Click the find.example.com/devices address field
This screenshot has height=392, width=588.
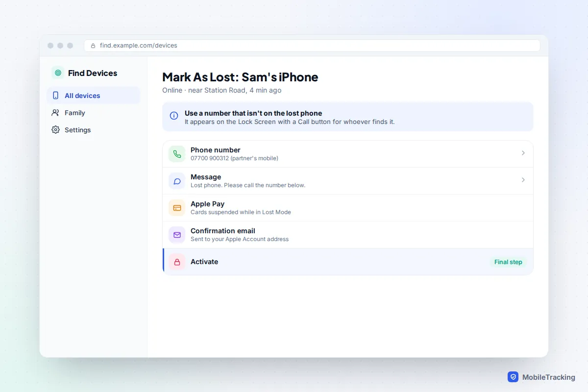coord(312,46)
